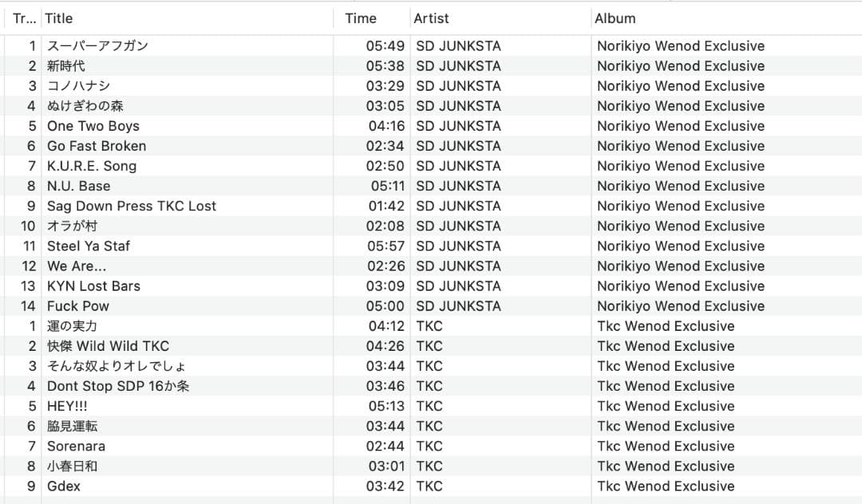Click the track number column header
Image resolution: width=862 pixels, height=504 pixels.
24,18
